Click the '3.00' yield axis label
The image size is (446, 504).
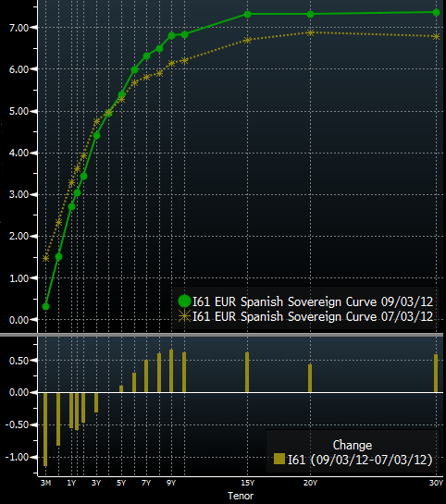click(19, 195)
